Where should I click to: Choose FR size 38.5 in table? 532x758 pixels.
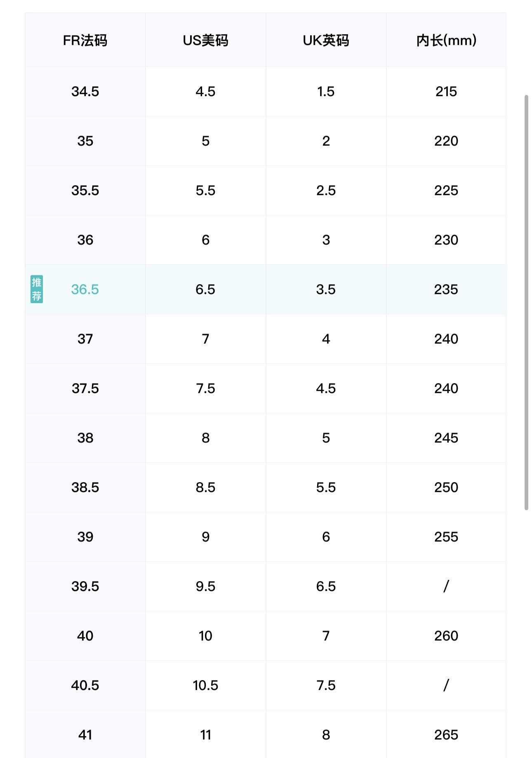85,487
